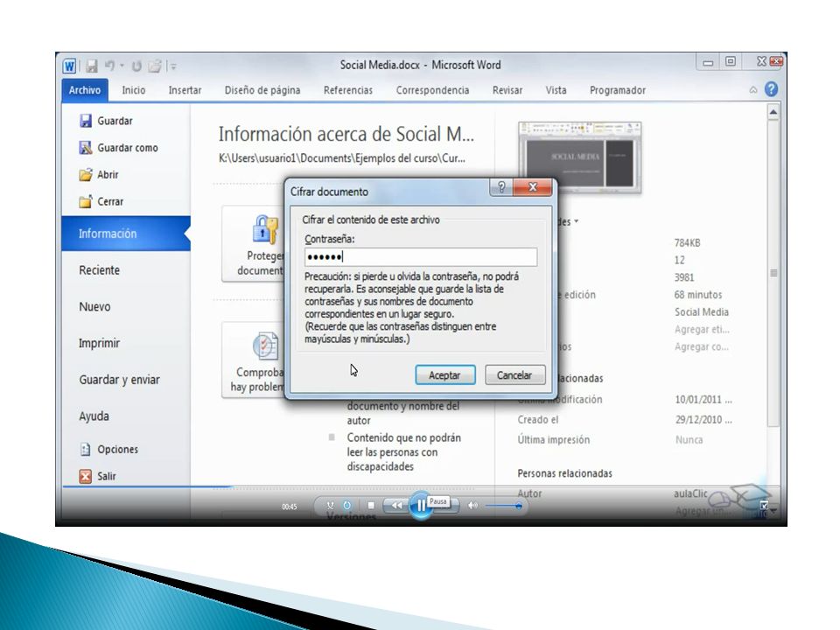Viewport: 840px width, 630px height.
Task: Select Guardar y enviar in the menu
Action: click(120, 379)
